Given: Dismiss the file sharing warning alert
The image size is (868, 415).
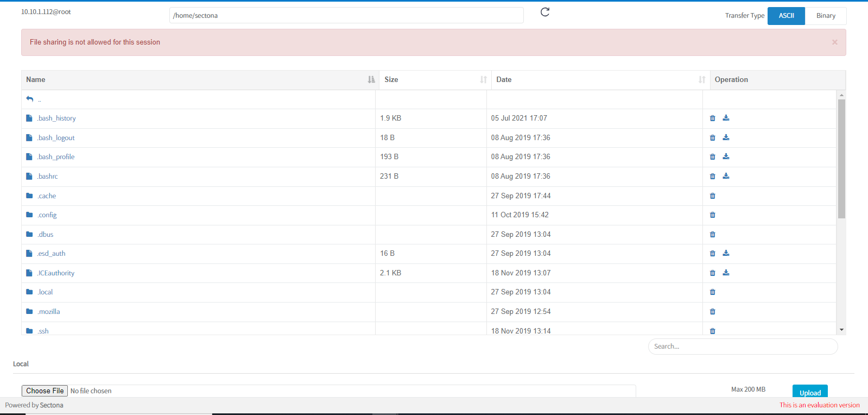Looking at the screenshot, I should pyautogui.click(x=834, y=42).
